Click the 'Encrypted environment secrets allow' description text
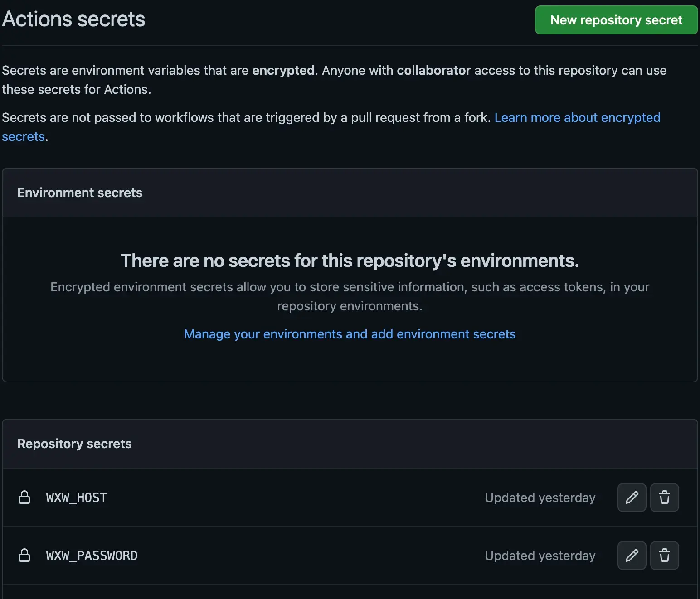Screen dimensions: 700x599 click(x=350, y=287)
